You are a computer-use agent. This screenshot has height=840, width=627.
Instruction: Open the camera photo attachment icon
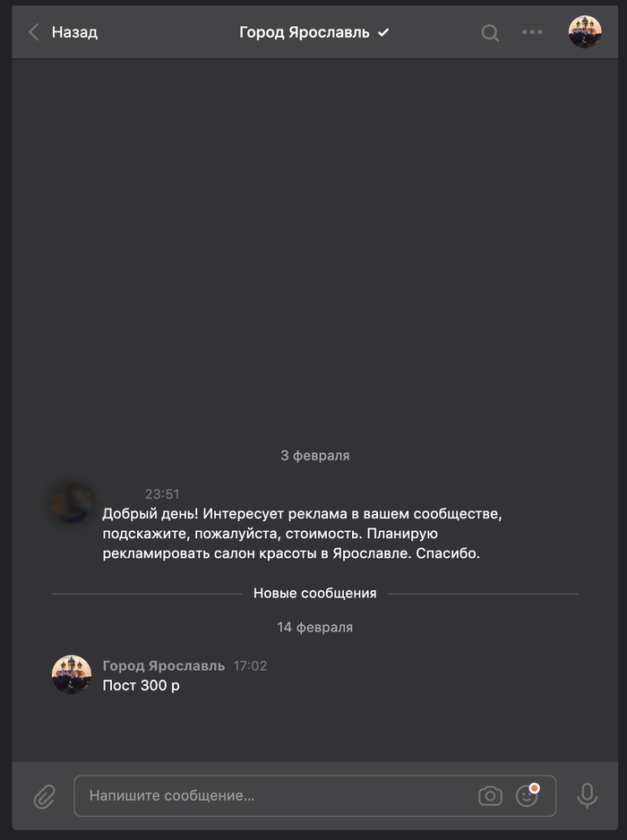point(490,795)
